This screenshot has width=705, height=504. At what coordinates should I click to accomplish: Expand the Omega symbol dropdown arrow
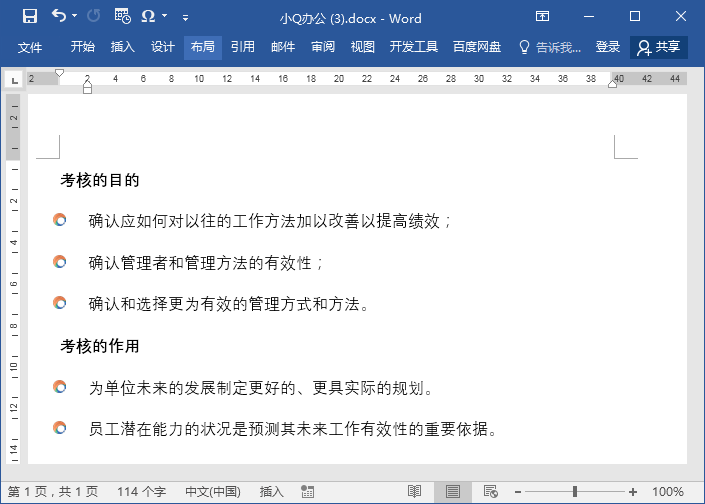[165, 16]
